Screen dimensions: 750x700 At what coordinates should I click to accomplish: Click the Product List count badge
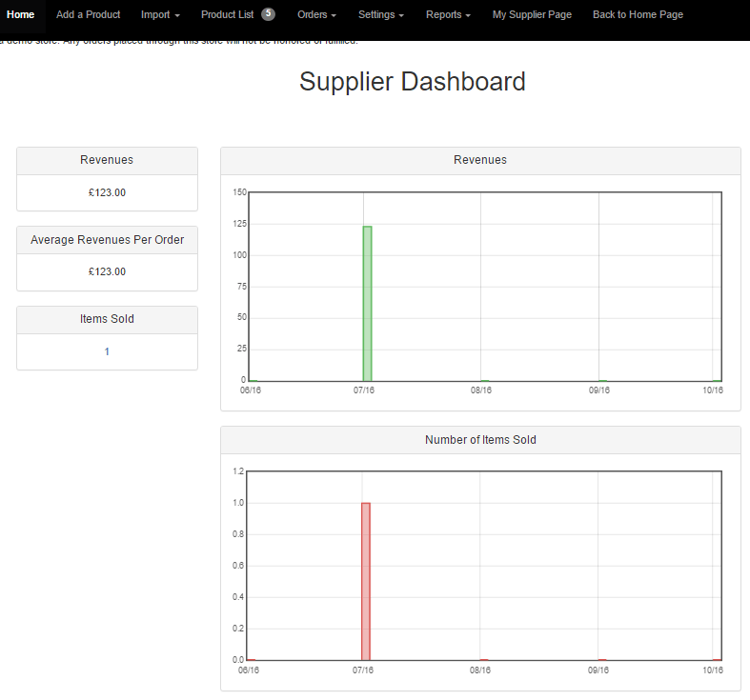click(268, 14)
